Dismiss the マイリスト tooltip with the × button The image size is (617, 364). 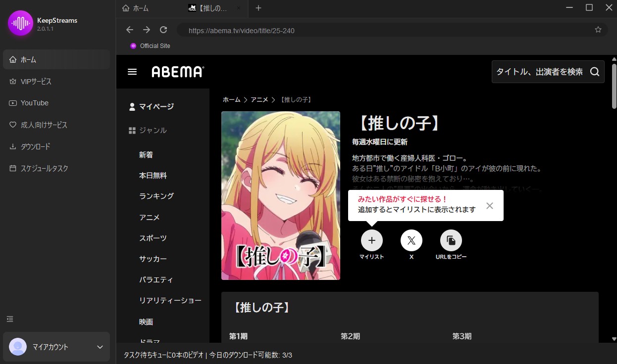tap(489, 205)
